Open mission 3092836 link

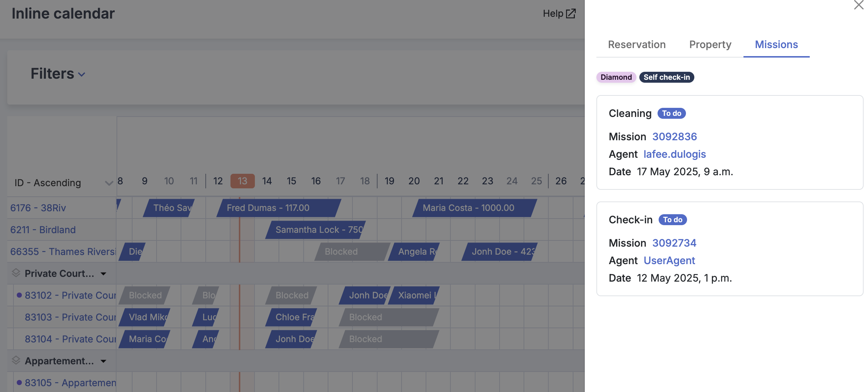[x=675, y=137]
